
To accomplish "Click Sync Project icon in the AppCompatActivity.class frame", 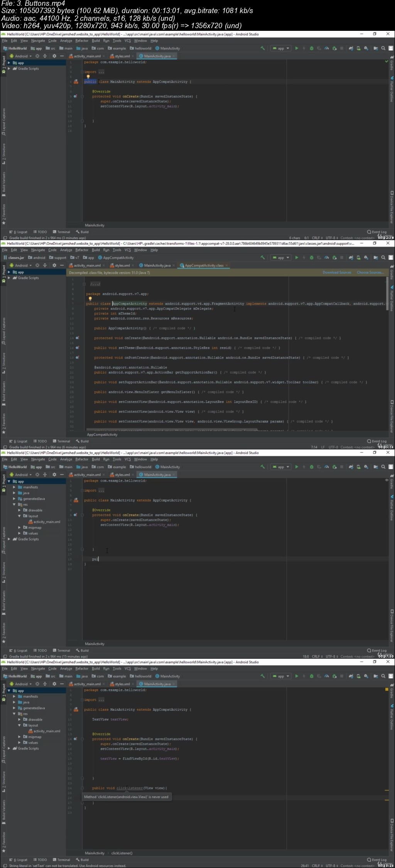I will 351,257.
